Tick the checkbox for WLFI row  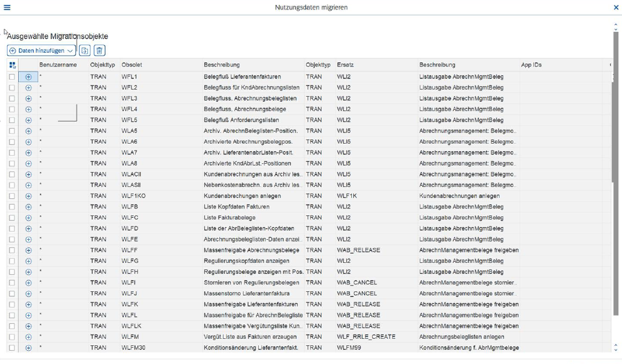12,283
